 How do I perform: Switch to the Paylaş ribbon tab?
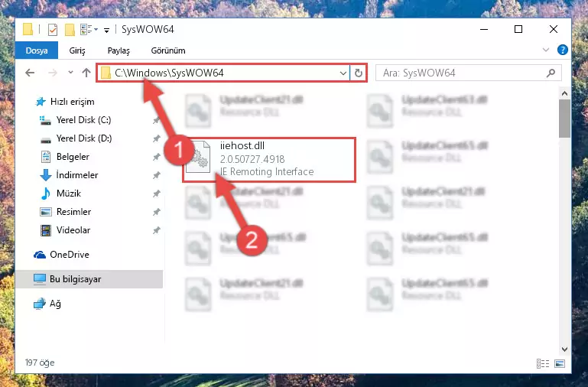tap(119, 50)
